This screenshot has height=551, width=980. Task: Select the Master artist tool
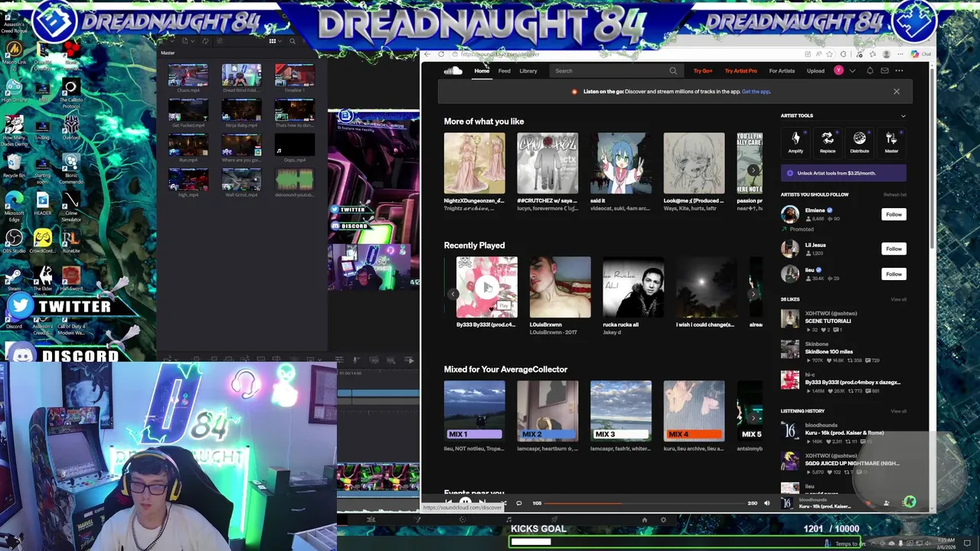point(891,142)
